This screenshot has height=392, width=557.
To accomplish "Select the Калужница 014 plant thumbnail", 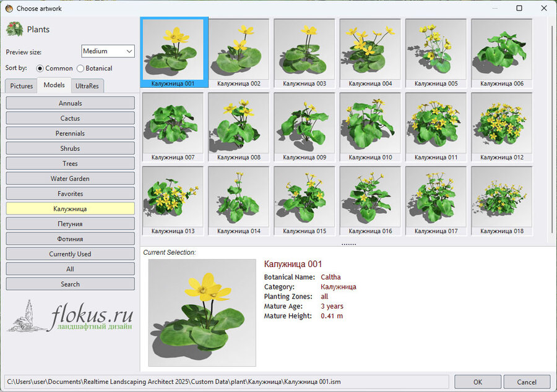I will tap(239, 200).
